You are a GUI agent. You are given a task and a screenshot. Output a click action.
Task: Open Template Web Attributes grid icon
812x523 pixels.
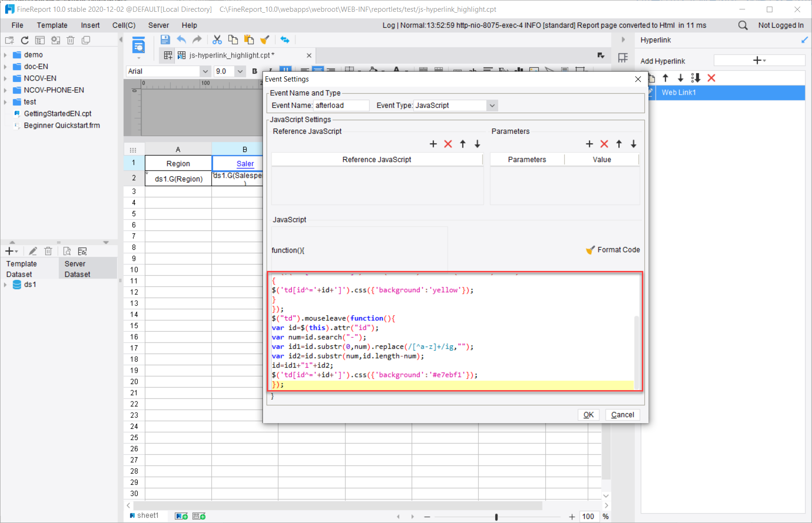click(623, 57)
